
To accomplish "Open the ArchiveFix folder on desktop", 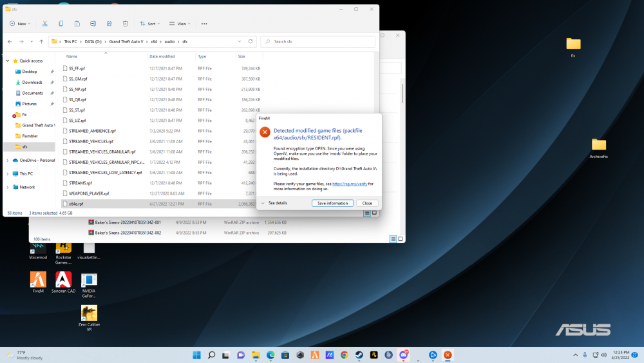I will [599, 147].
